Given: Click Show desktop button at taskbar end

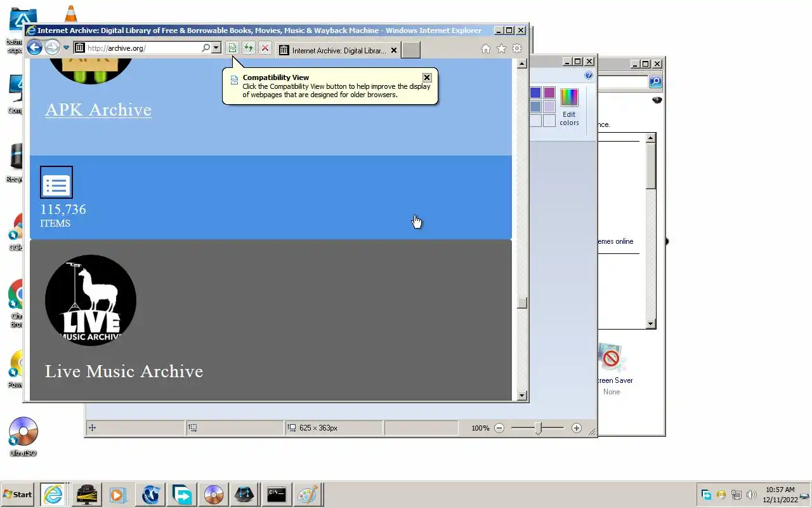Looking at the screenshot, I should (x=806, y=495).
